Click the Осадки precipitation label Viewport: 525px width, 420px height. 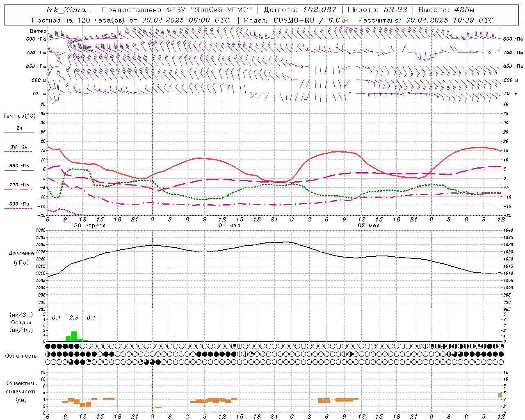(x=21, y=322)
